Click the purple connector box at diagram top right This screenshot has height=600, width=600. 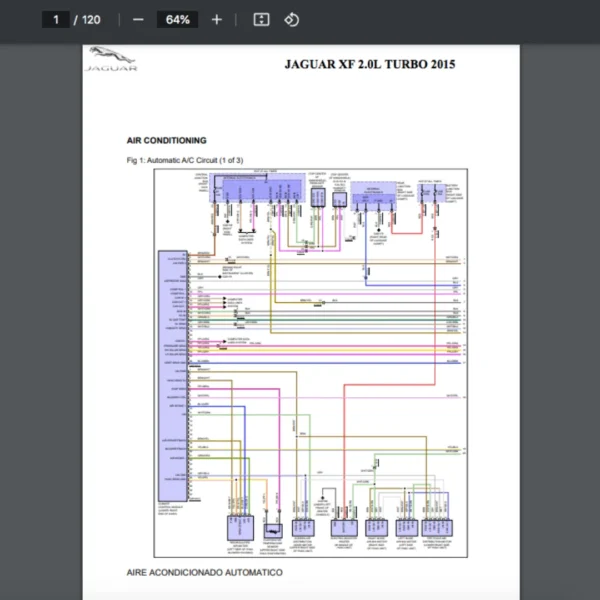pos(431,192)
